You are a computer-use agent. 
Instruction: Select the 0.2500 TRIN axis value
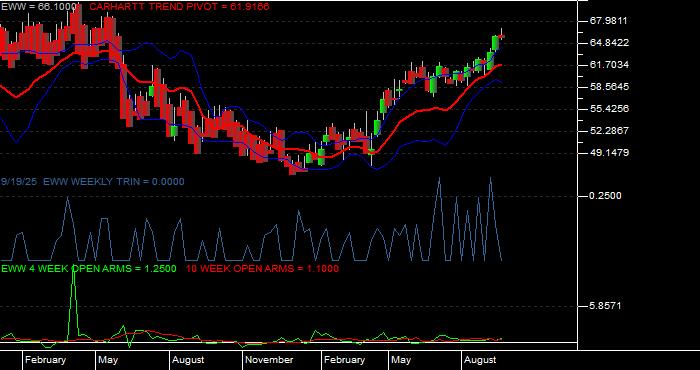605,196
